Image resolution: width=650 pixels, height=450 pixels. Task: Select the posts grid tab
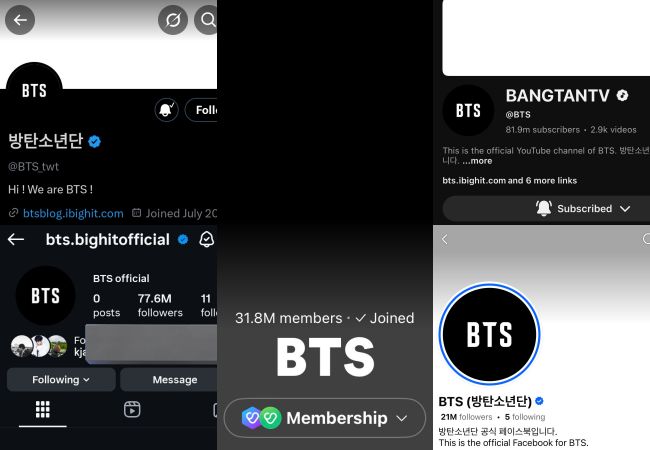point(43,409)
